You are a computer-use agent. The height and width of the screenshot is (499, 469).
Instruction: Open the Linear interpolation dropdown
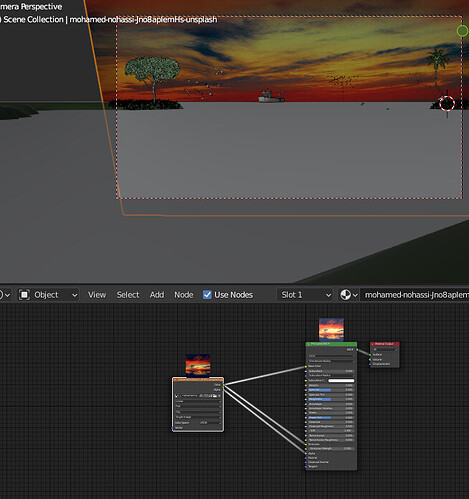tap(198, 401)
